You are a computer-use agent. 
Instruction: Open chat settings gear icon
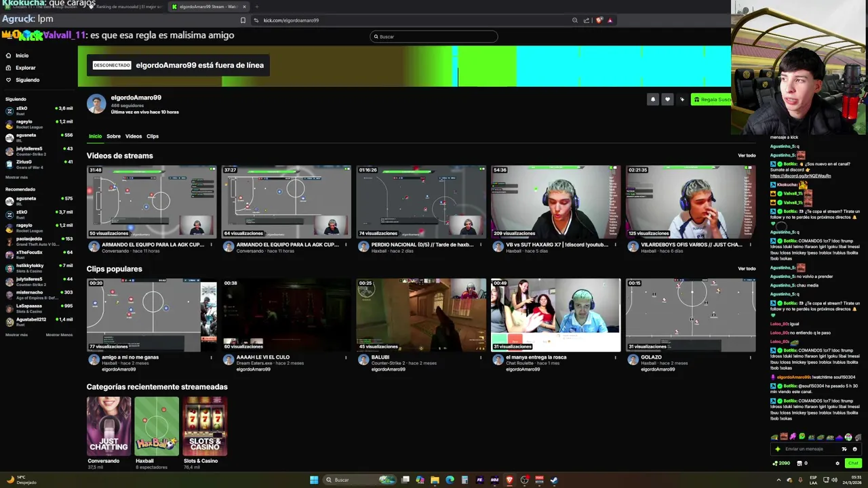coord(837,463)
